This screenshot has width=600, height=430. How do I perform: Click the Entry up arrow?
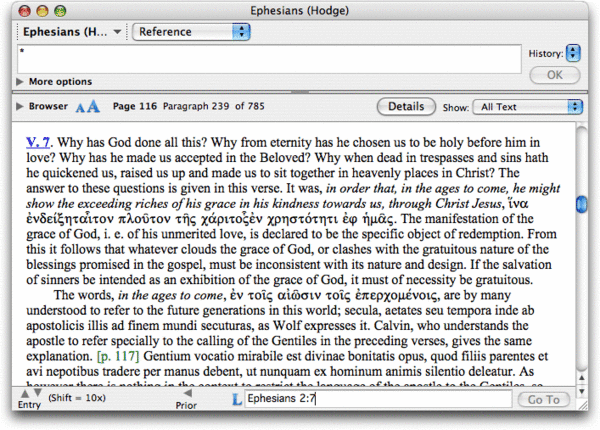(25, 392)
